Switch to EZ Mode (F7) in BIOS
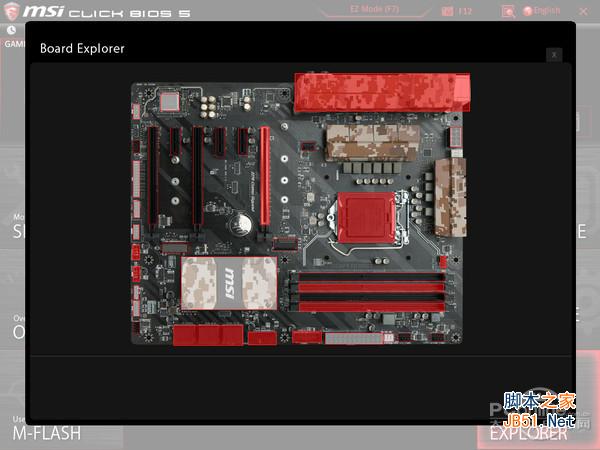 tap(374, 10)
